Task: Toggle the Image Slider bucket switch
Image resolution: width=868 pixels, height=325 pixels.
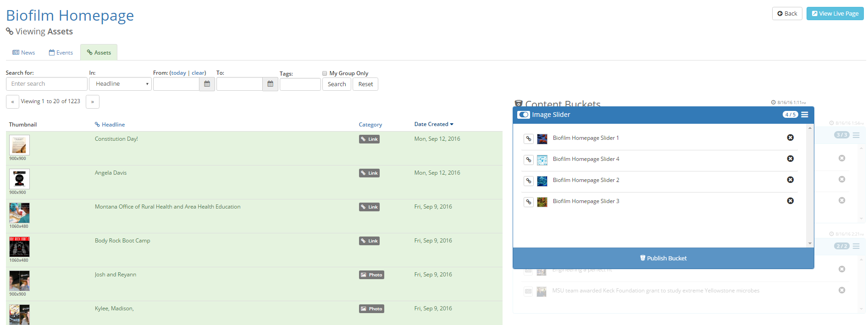Action: point(524,115)
